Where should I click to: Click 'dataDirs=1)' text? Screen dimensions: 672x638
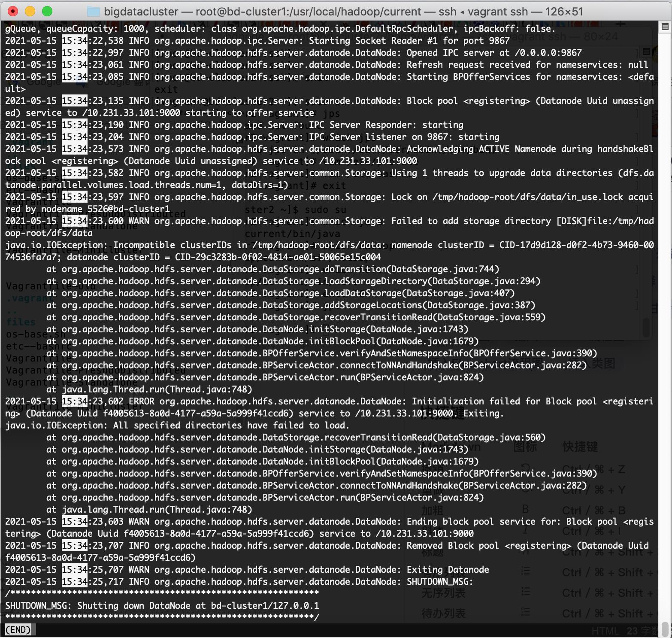tap(260, 185)
